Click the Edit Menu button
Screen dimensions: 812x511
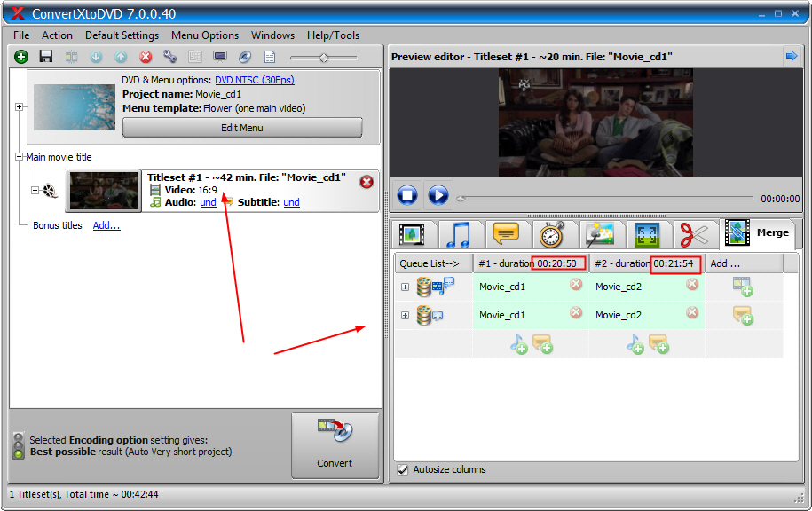point(242,128)
